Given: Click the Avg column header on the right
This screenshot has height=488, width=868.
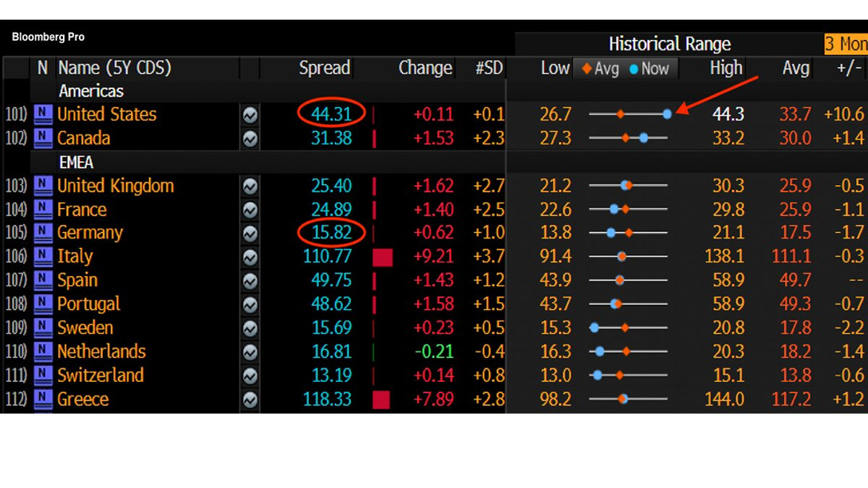Looking at the screenshot, I should [795, 69].
